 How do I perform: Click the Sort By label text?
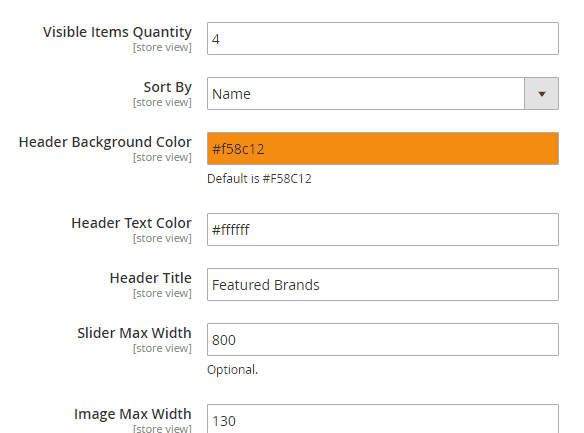coord(168,87)
